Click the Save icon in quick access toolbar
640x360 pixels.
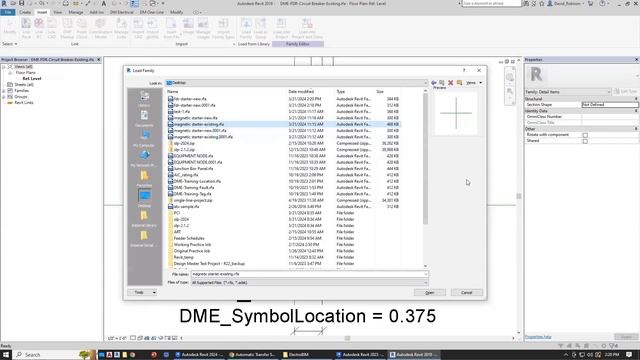21,3
